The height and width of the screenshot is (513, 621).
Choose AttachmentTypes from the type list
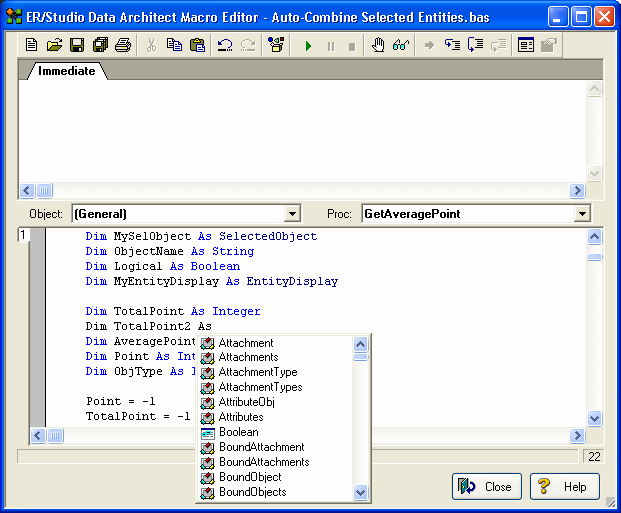click(x=276, y=387)
